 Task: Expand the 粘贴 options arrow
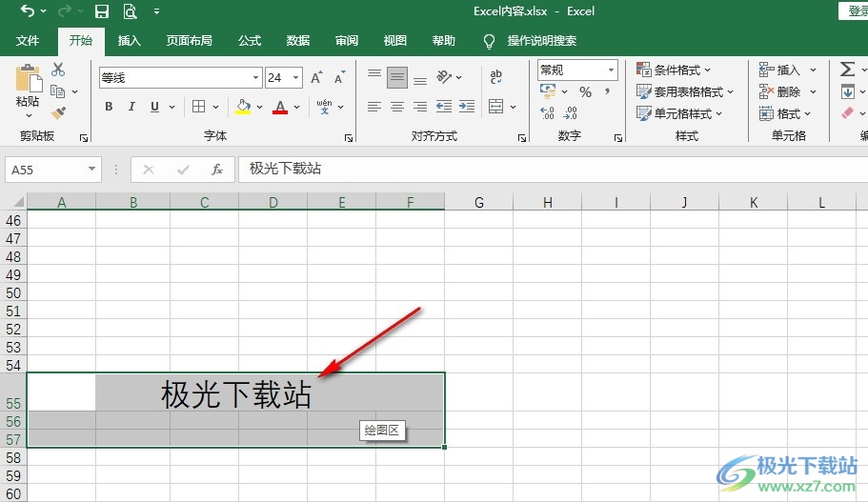click(x=29, y=116)
